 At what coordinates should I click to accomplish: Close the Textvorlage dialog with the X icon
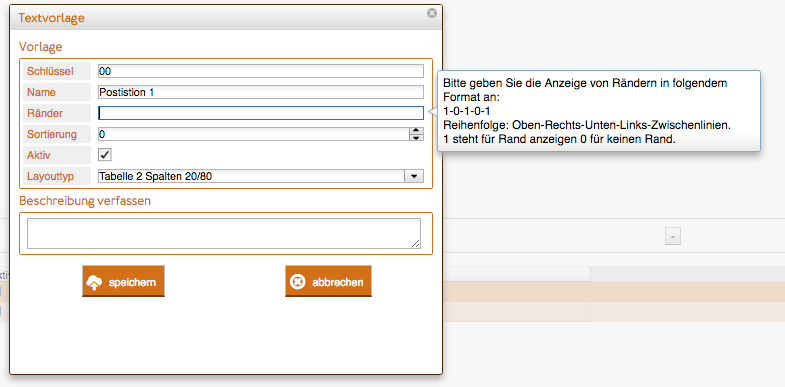[432, 14]
